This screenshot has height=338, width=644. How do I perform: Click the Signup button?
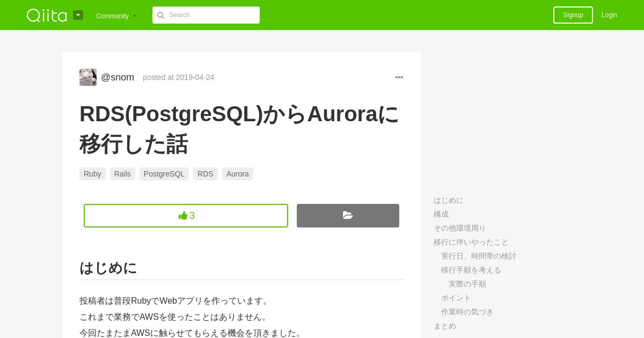(573, 15)
